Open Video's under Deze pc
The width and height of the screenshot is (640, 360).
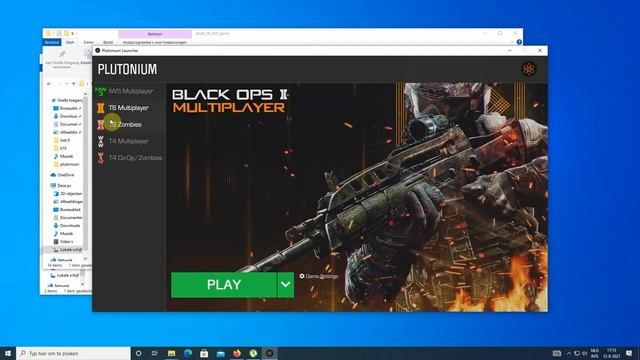tap(63, 242)
